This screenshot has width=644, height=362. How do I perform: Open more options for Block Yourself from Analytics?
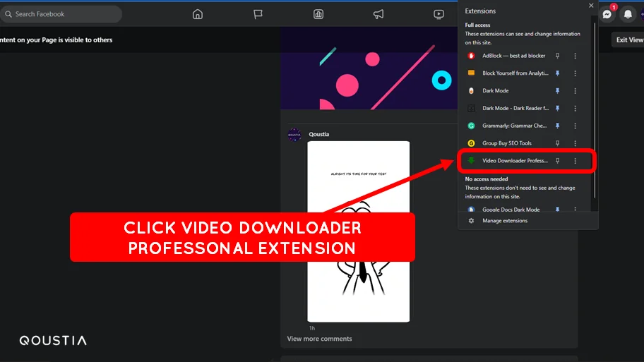tap(575, 73)
